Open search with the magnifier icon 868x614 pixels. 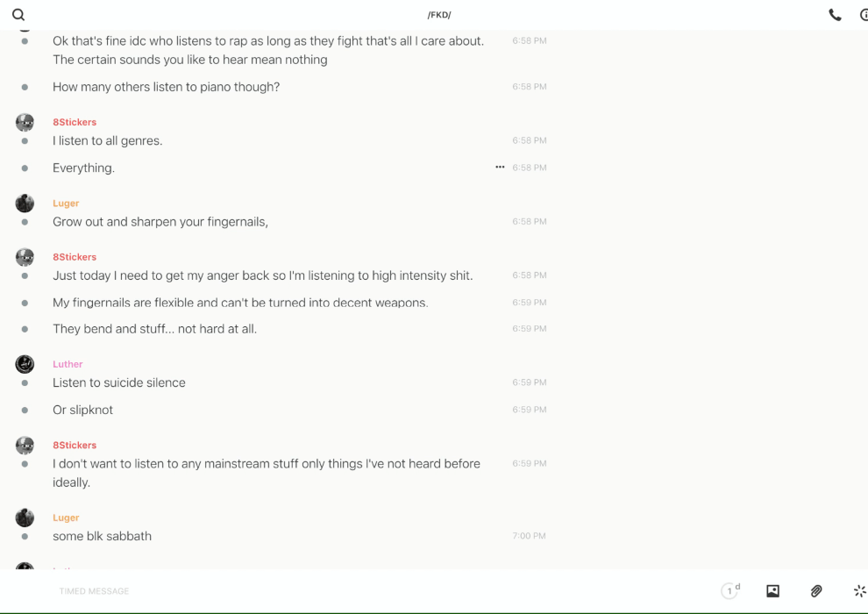click(18, 15)
